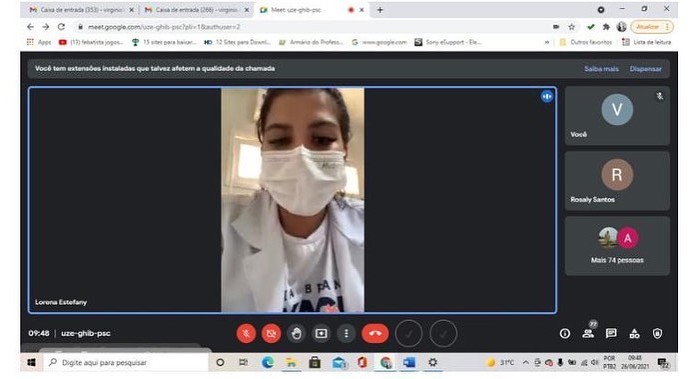Click Saiba mais link
The height and width of the screenshot is (379, 692).
tap(601, 69)
